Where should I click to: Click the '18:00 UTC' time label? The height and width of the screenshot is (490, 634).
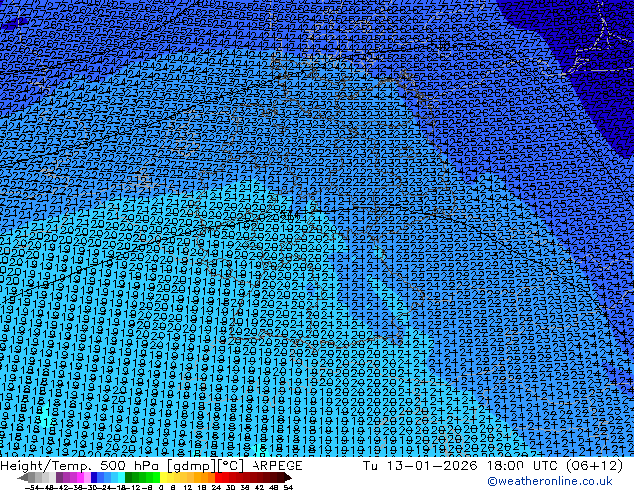(x=522, y=465)
